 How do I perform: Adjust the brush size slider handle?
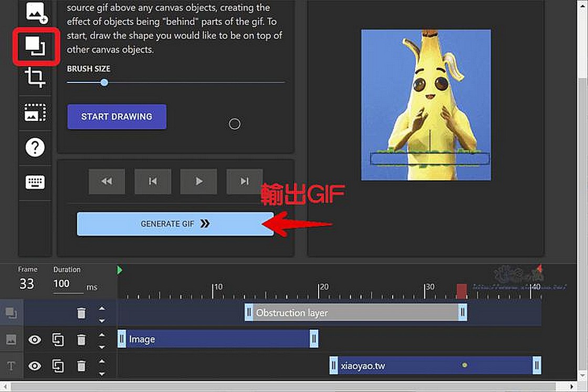(x=104, y=82)
